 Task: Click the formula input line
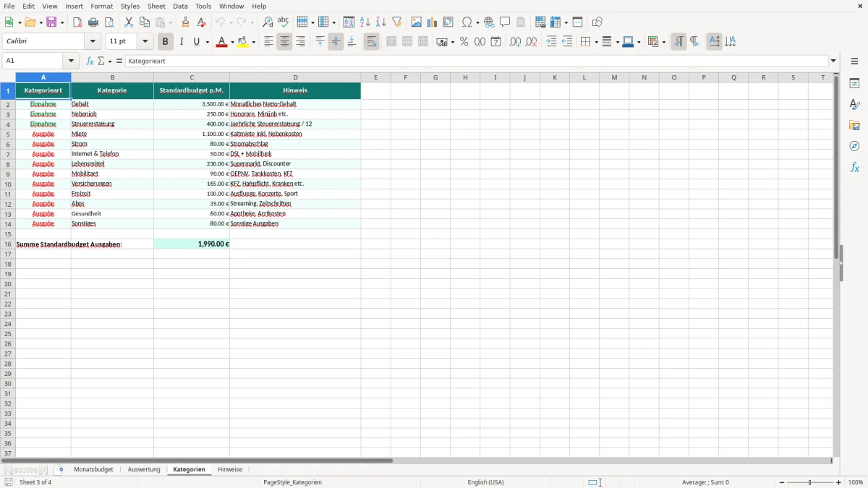click(477, 61)
